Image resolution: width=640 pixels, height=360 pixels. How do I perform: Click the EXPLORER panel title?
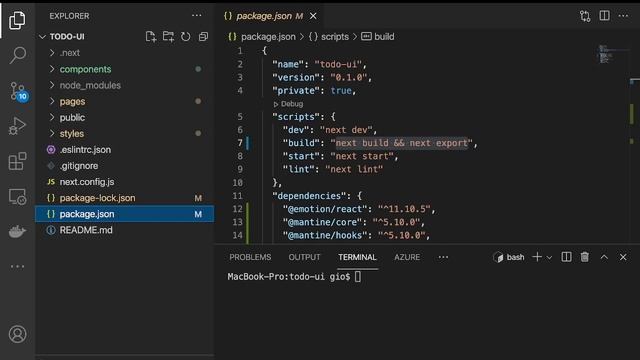[x=69, y=16]
